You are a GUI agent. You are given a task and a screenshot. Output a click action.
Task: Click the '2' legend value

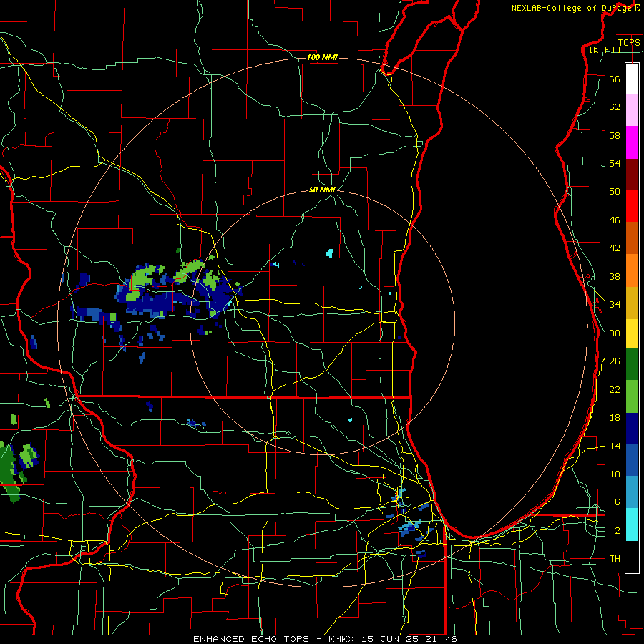pyautogui.click(x=617, y=531)
